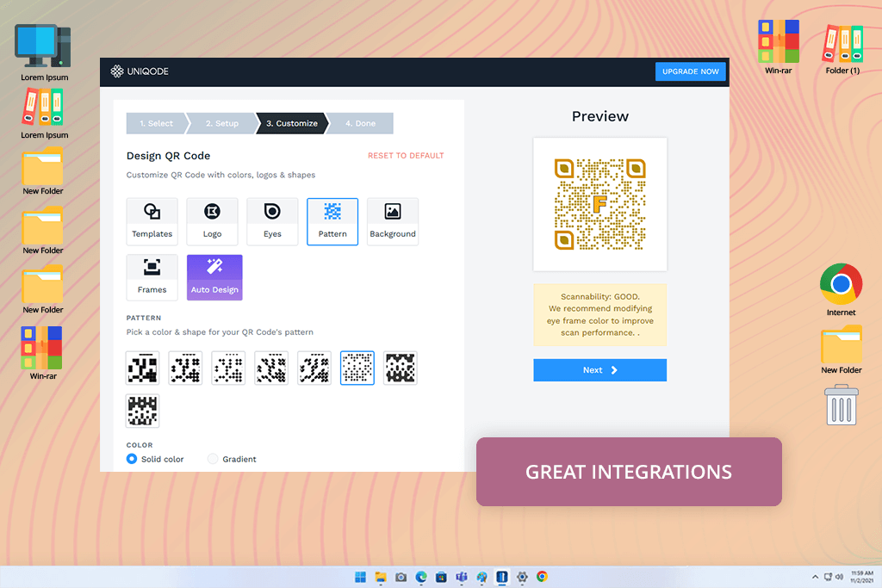Open the Settings gear in taskbar

pyautogui.click(x=522, y=577)
